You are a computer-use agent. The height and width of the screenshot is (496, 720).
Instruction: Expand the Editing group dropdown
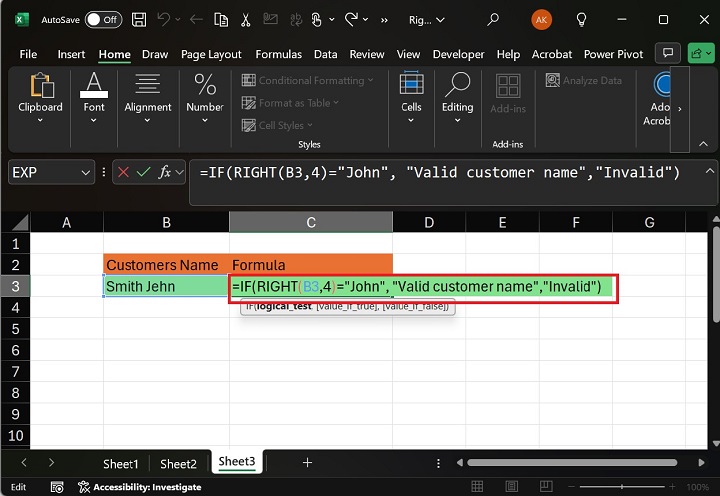tap(457, 121)
